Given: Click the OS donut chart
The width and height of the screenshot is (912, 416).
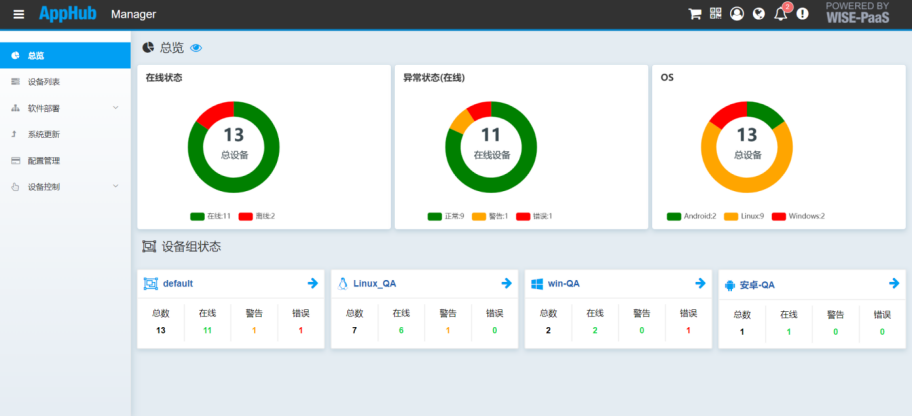Looking at the screenshot, I should (x=747, y=147).
